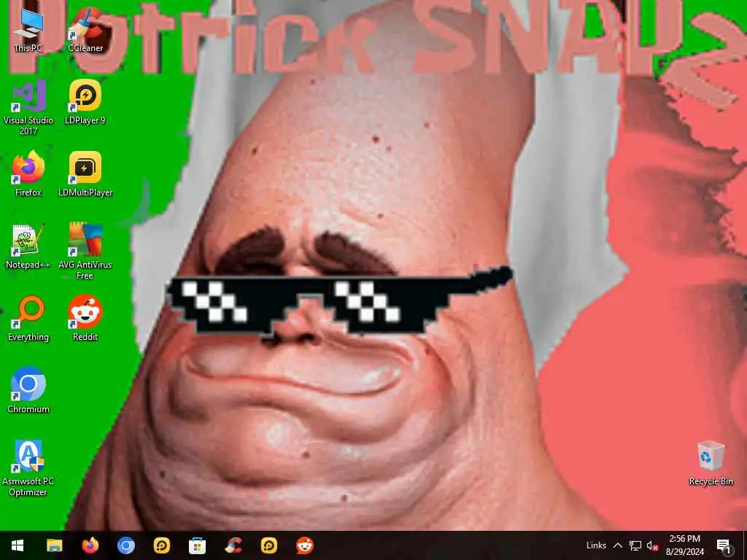The height and width of the screenshot is (560, 747).
Task: Select the Notepad++ desktop shortcut
Action: coord(28,246)
